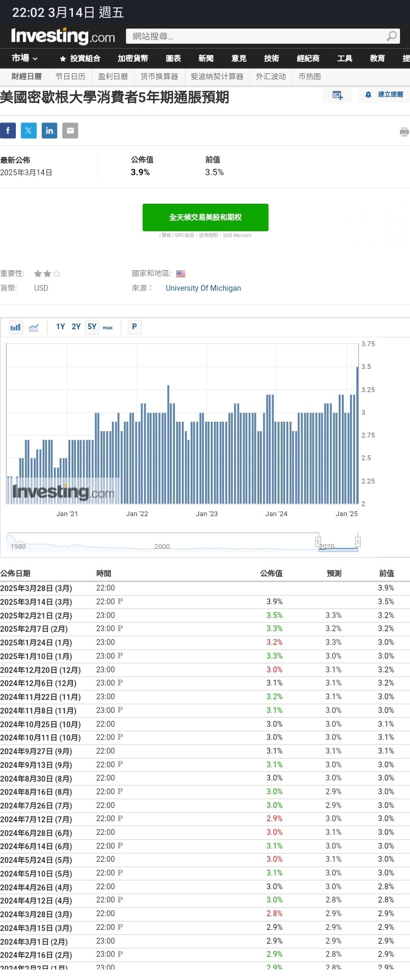This screenshot has height=980, width=410.
Task: Select the 5Y range option
Action: point(91,327)
